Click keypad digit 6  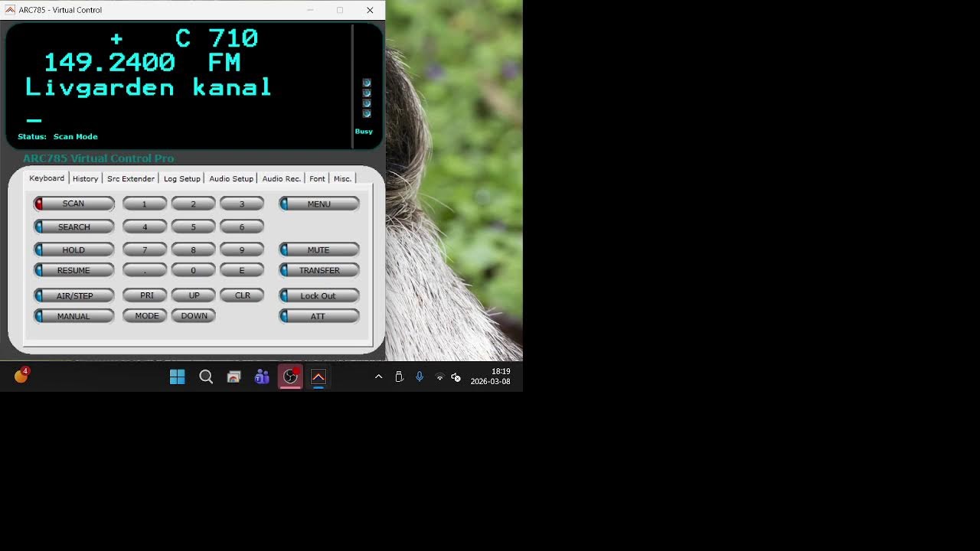[242, 227]
